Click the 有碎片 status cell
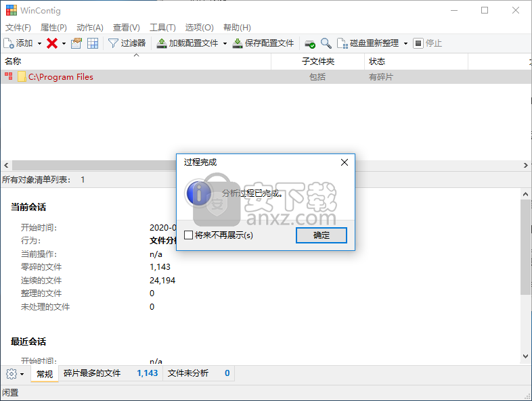Image resolution: width=532 pixels, height=401 pixels. 380,77
